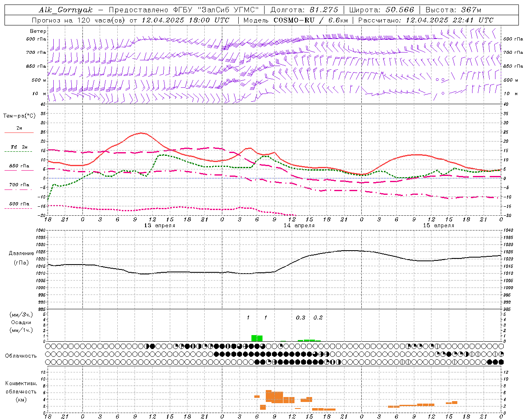This screenshot has width=525, height=420.
Task: Select the model label COSMO-RU / 6.6км
Action: (x=310, y=20)
